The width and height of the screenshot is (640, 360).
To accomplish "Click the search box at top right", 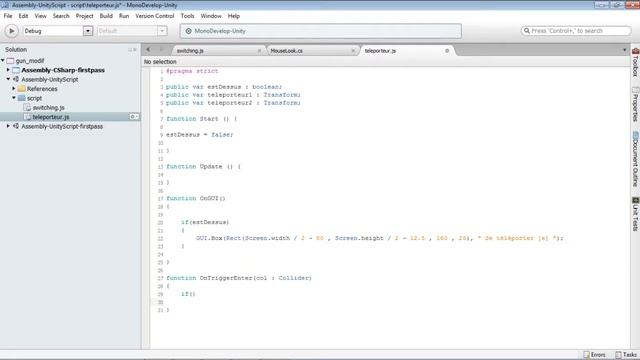I will [576, 31].
